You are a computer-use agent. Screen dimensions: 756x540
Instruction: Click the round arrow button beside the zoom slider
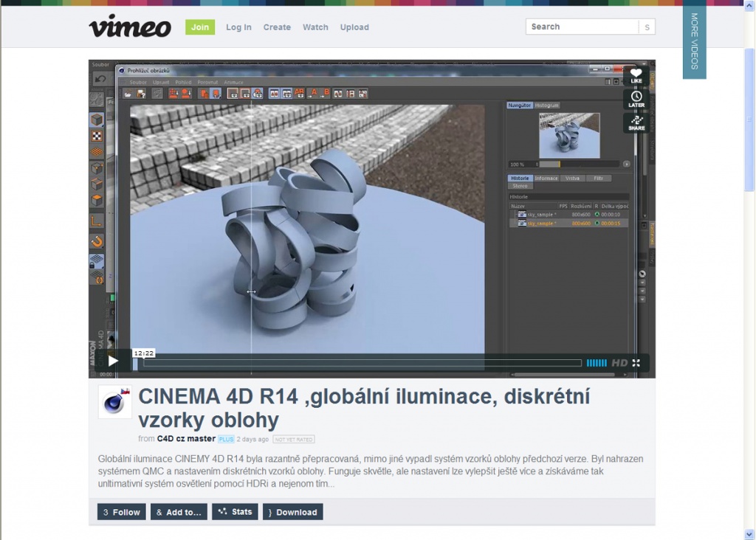tap(626, 165)
